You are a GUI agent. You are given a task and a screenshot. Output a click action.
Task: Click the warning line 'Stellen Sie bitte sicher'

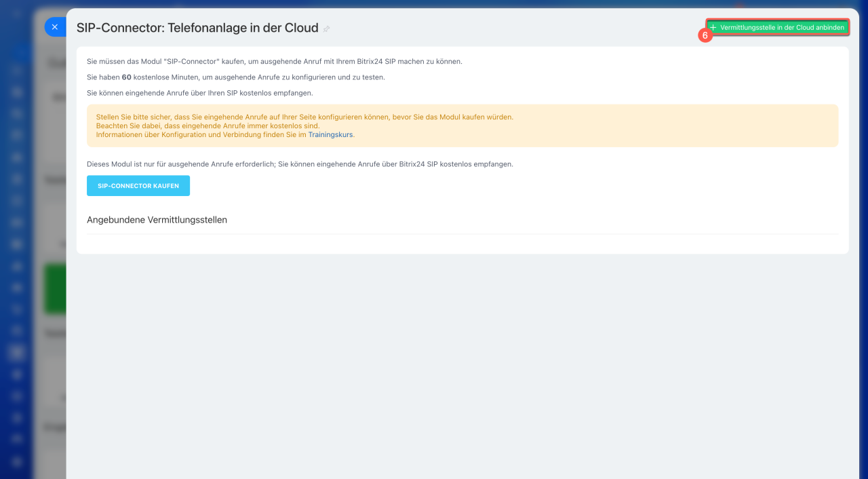pyautogui.click(x=304, y=117)
